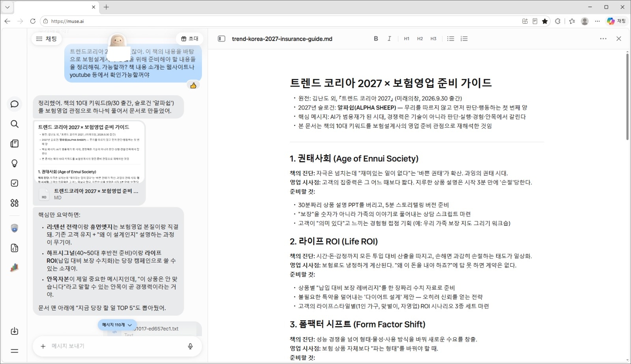Expand the 메시지 110개 chevron pill
Image resolution: width=631 pixels, height=364 pixels.
[x=117, y=325]
